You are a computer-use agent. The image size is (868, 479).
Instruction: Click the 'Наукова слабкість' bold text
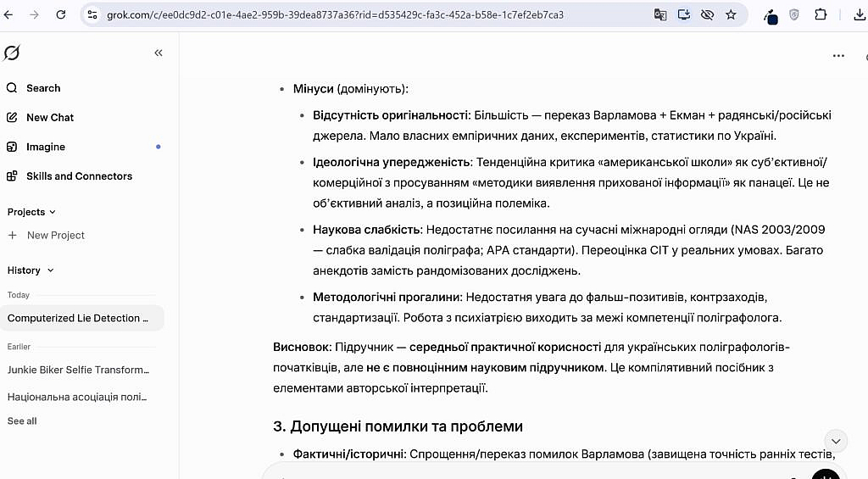pos(366,230)
